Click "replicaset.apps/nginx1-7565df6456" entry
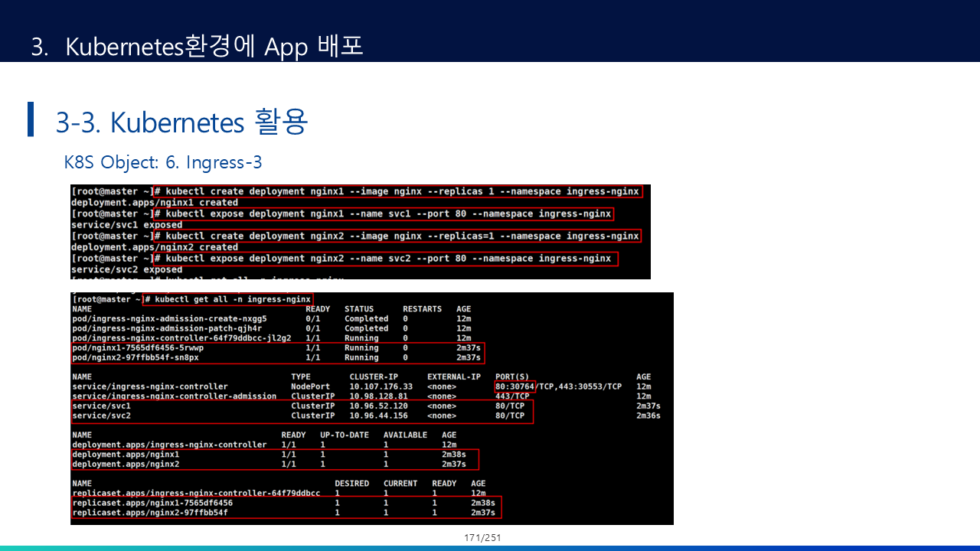The height and width of the screenshot is (551, 980). coord(152,503)
